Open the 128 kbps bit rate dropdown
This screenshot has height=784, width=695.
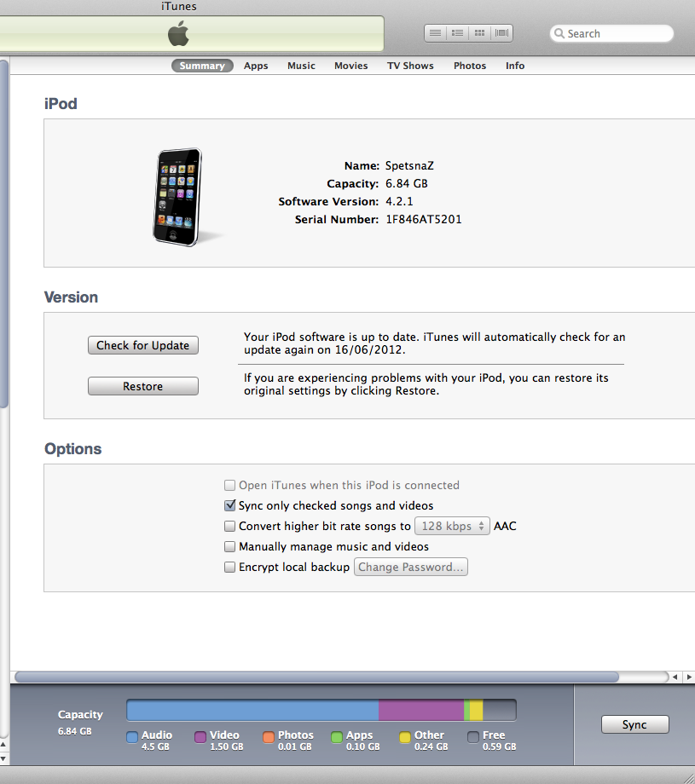click(x=452, y=526)
